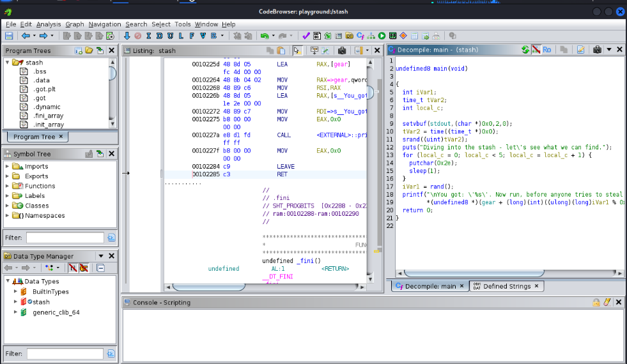This screenshot has height=364, width=627.
Task: Click the clear console pencil icon
Action: click(x=607, y=303)
